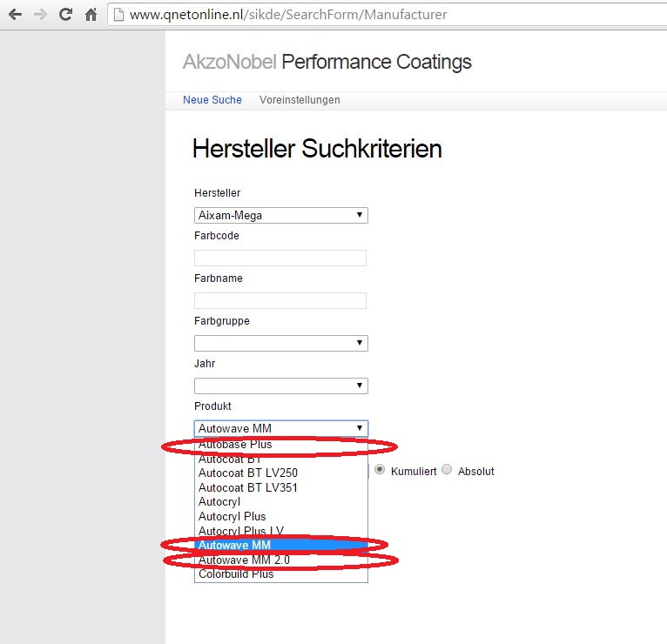
Task: Open the browser home page icon
Action: point(91,15)
